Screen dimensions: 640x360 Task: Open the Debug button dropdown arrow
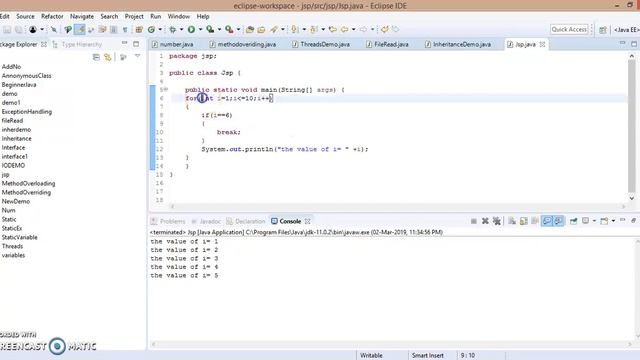(x=182, y=29)
